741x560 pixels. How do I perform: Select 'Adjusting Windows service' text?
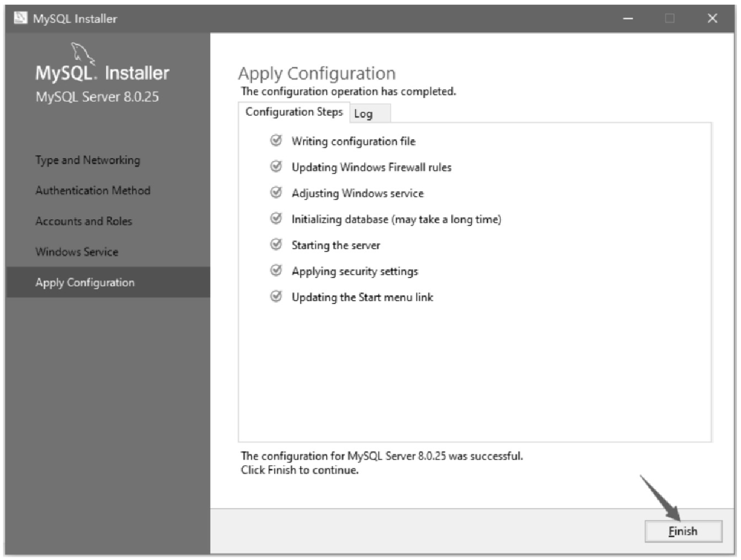coord(357,193)
